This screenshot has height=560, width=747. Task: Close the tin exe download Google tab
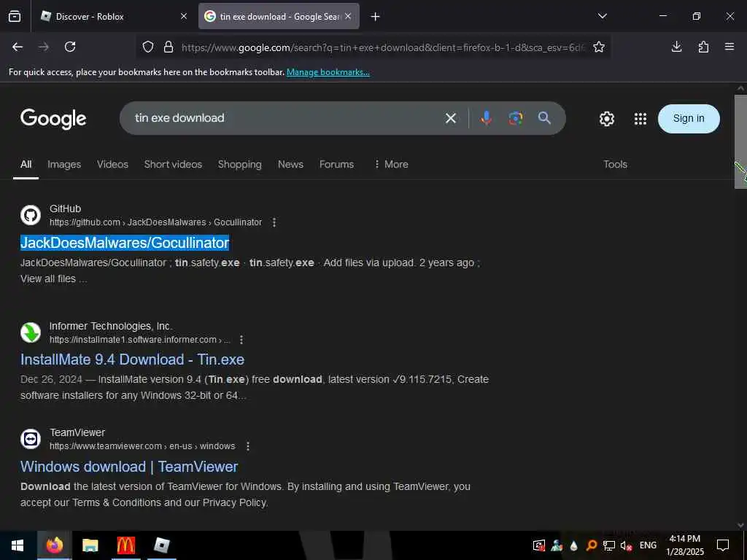tap(348, 16)
